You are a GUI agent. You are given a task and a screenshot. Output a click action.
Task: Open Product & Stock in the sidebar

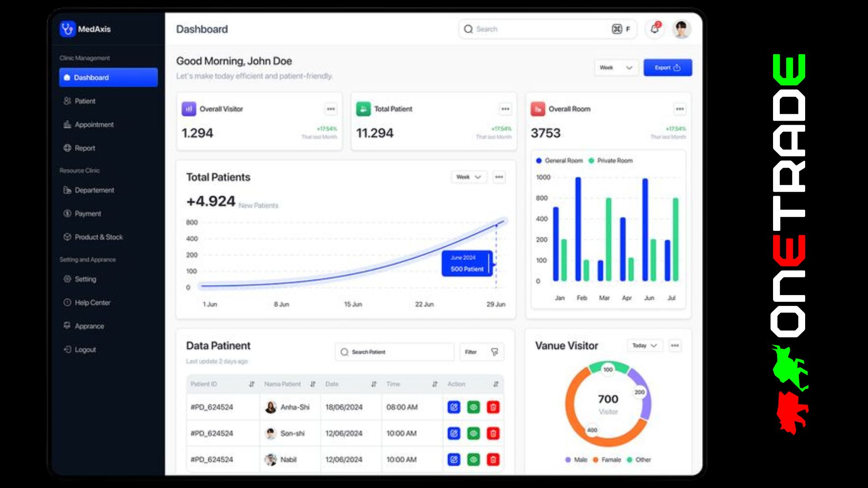[x=99, y=237]
